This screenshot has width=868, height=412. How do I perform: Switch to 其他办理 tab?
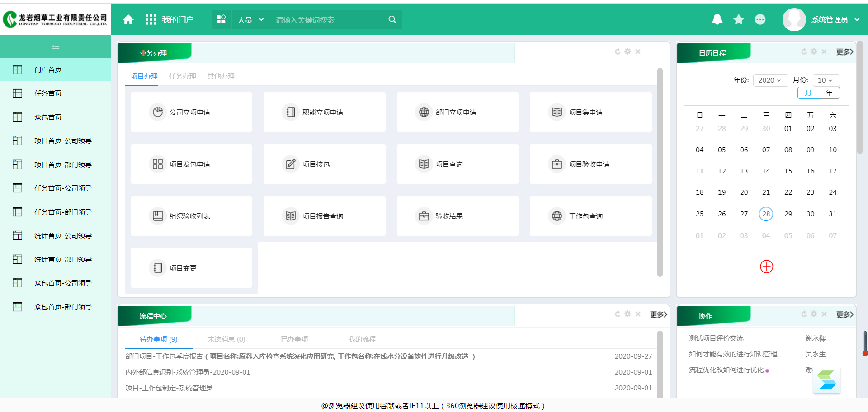[x=221, y=76]
